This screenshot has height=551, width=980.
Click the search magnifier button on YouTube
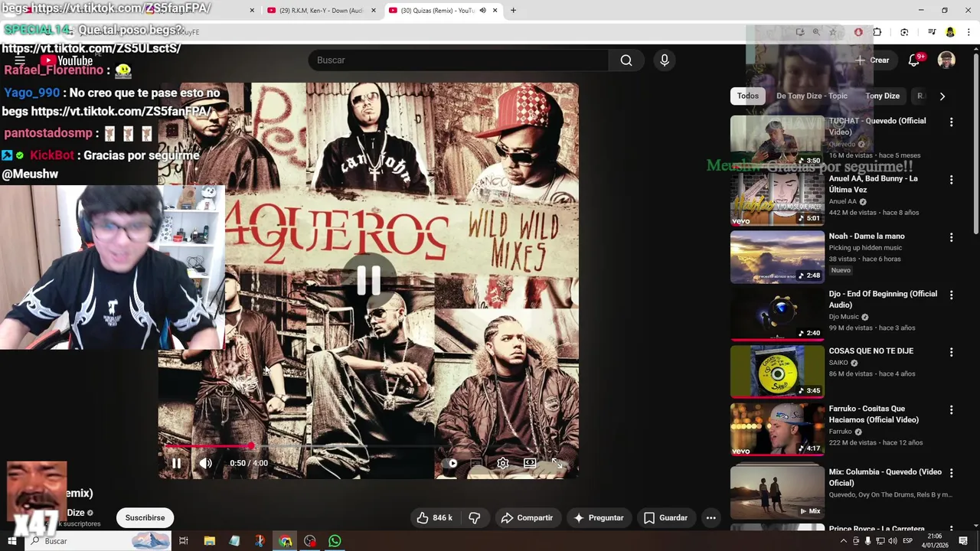626,60
